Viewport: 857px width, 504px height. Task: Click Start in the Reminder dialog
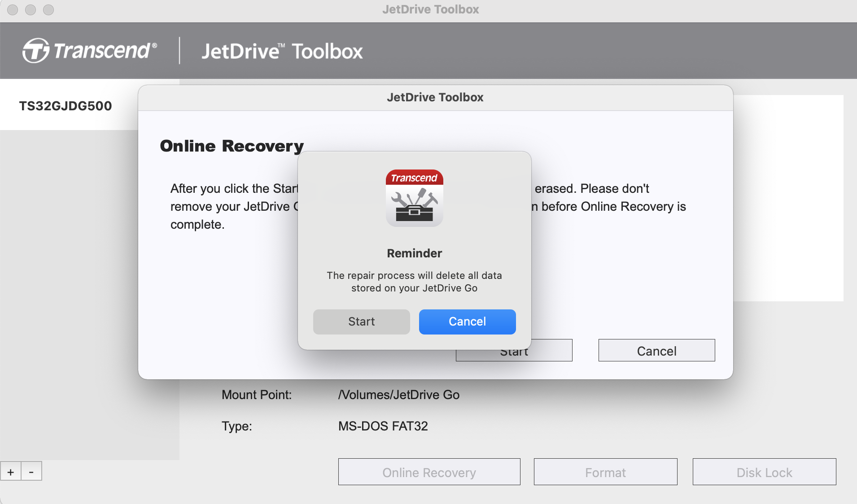point(361,322)
